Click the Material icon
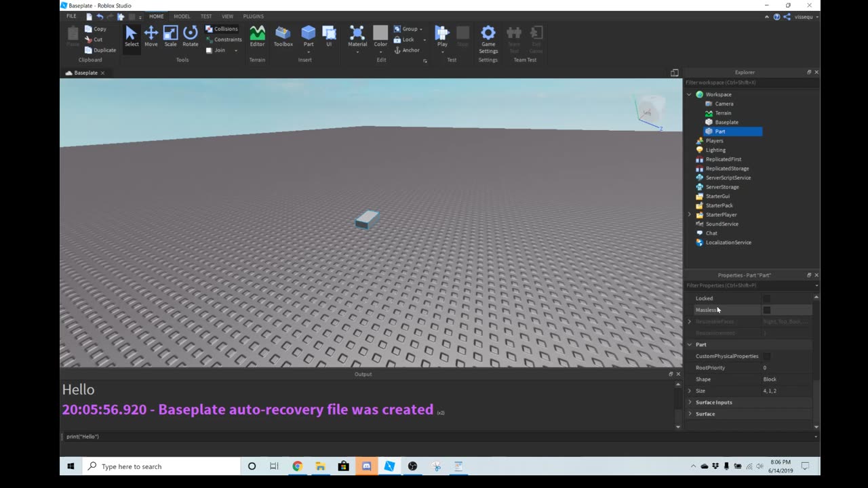This screenshot has height=488, width=868. [357, 33]
